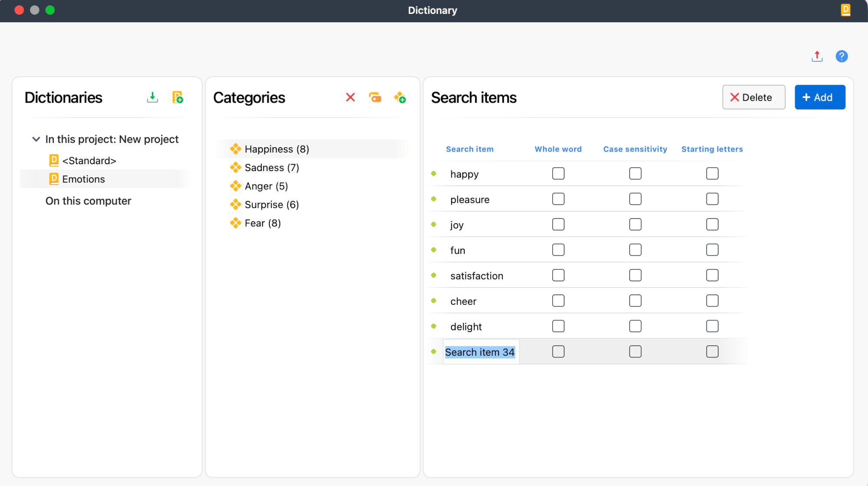The height and width of the screenshot is (486, 868).
Task: Click the Emotions dictionary book icon
Action: coord(53,179)
